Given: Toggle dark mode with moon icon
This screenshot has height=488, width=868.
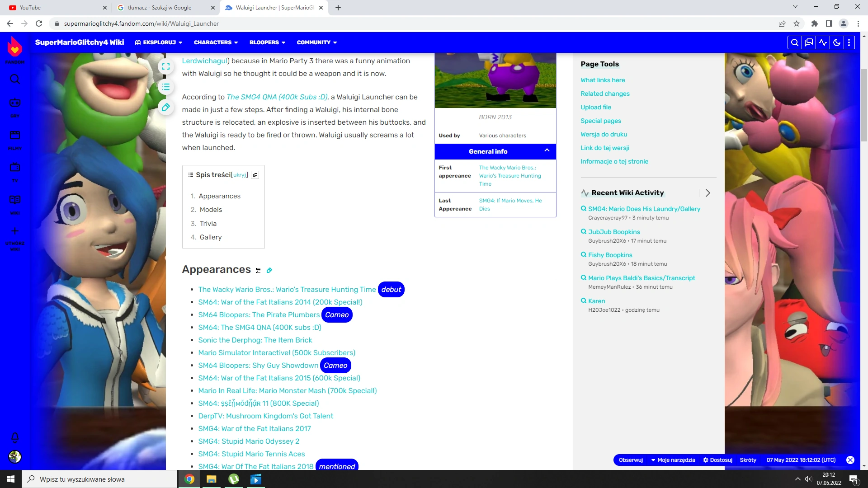Looking at the screenshot, I should tap(837, 42).
